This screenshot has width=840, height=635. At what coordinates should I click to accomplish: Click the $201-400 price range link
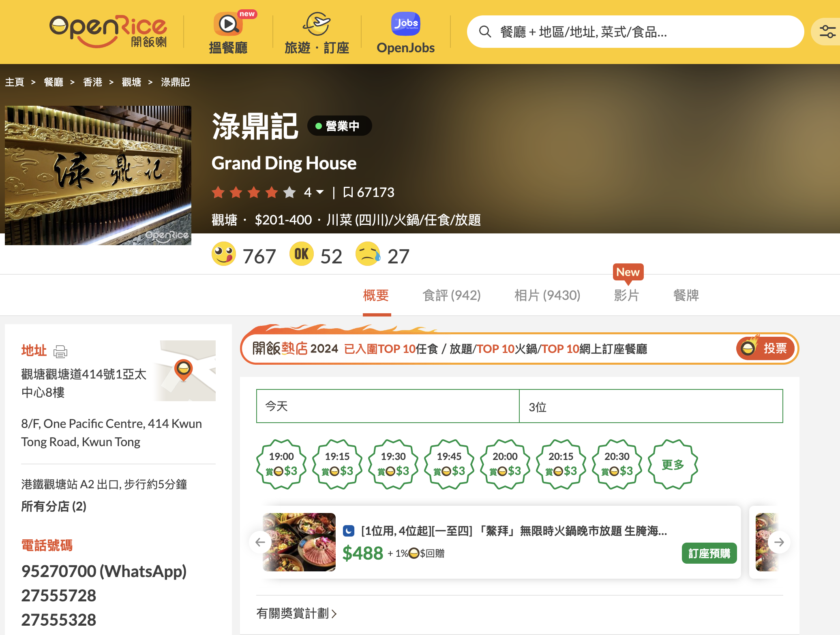[283, 220]
